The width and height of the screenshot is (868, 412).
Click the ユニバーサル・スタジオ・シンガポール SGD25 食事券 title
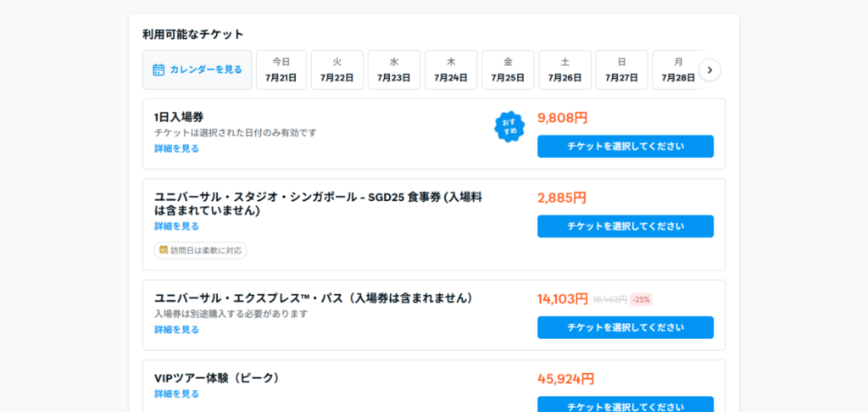click(x=319, y=203)
